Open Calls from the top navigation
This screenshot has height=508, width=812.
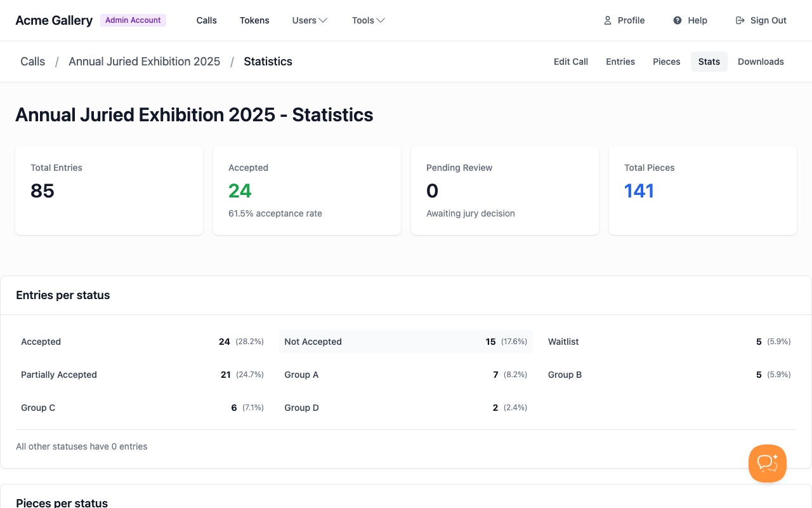coord(206,20)
